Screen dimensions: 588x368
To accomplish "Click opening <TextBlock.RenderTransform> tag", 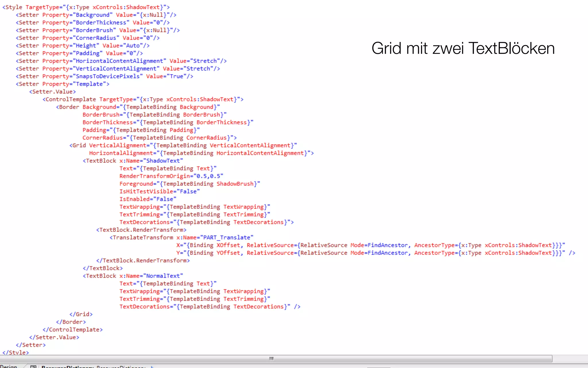I will point(141,230).
